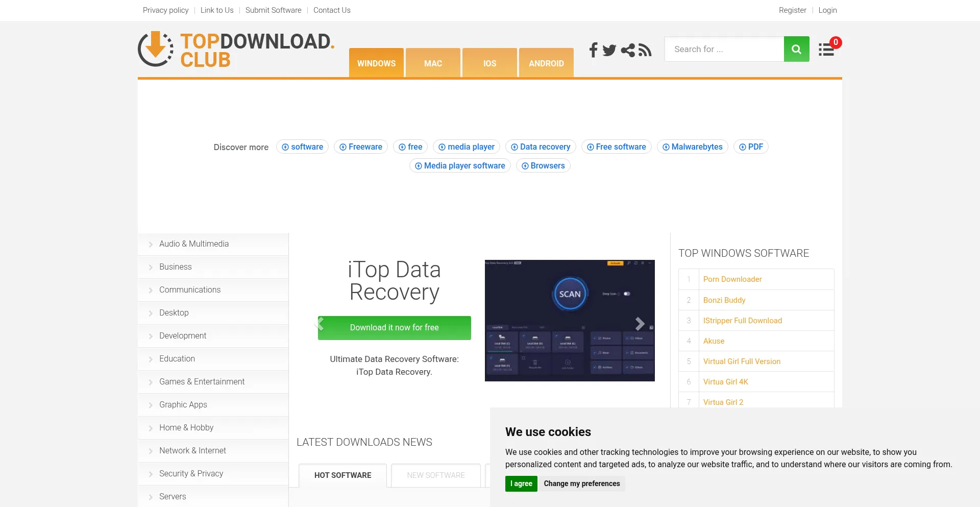Click the green search magnifier icon
The image size is (980, 507).
pos(796,49)
